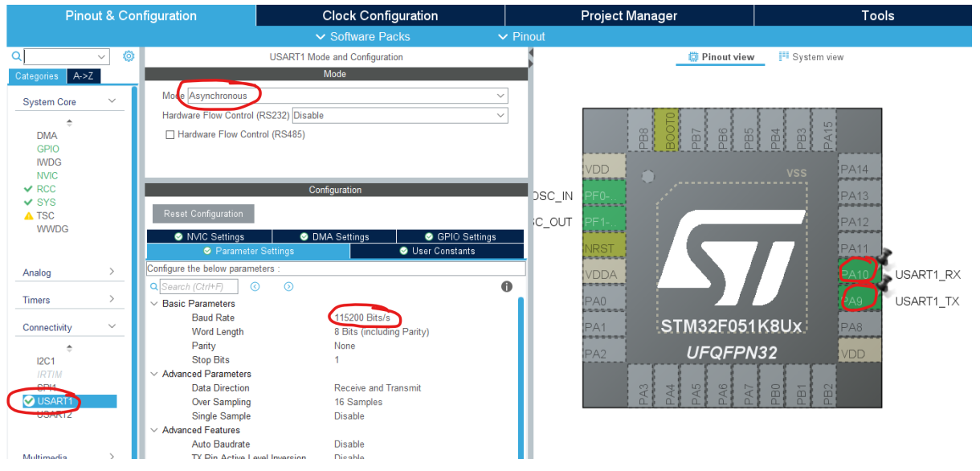The height and width of the screenshot is (471, 980).
Task: Click the configuration panel vertical scrollbar
Action: [x=520, y=378]
